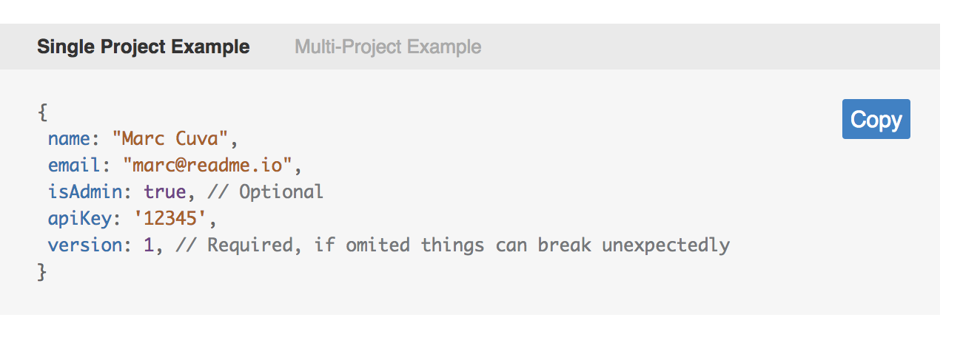Click the blue Copy button
Screen dimensions: 980x346
pos(876,119)
